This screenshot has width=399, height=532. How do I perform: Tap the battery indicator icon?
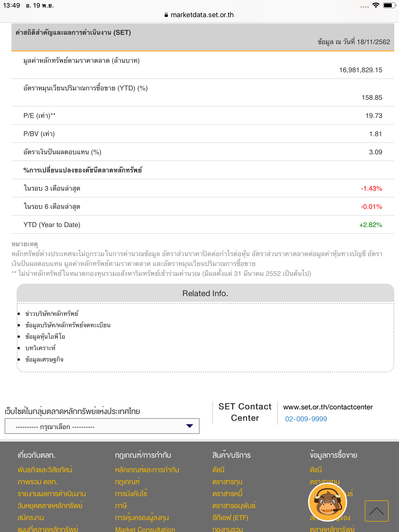[389, 5]
